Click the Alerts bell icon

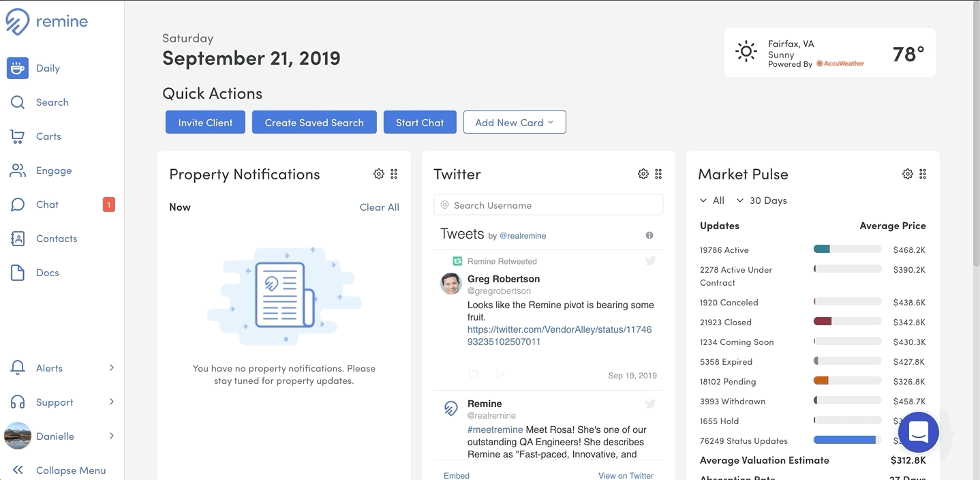coord(18,368)
